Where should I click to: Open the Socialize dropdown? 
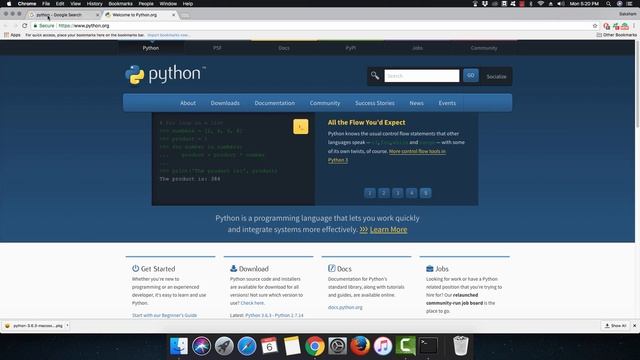click(496, 76)
